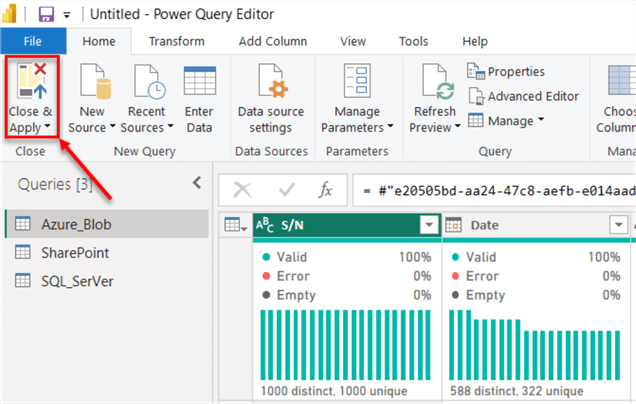The width and height of the screenshot is (636, 404).
Task: Open the table options menu icon
Action: point(235,225)
